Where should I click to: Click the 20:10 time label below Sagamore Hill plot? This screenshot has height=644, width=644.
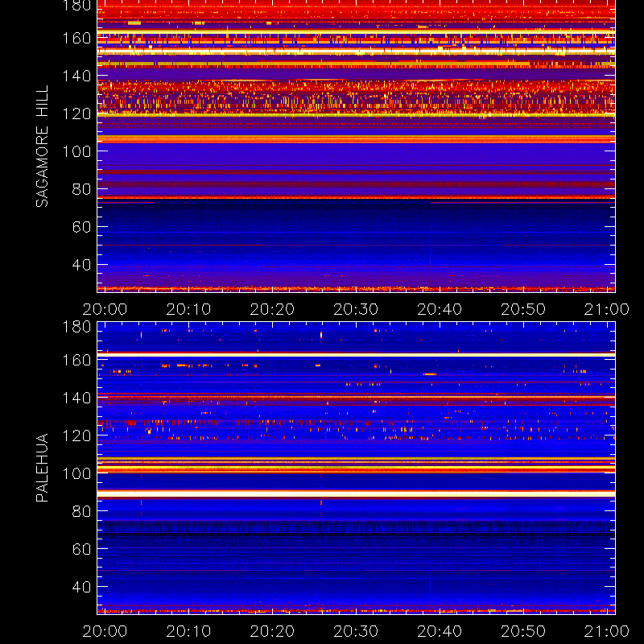click(188, 309)
